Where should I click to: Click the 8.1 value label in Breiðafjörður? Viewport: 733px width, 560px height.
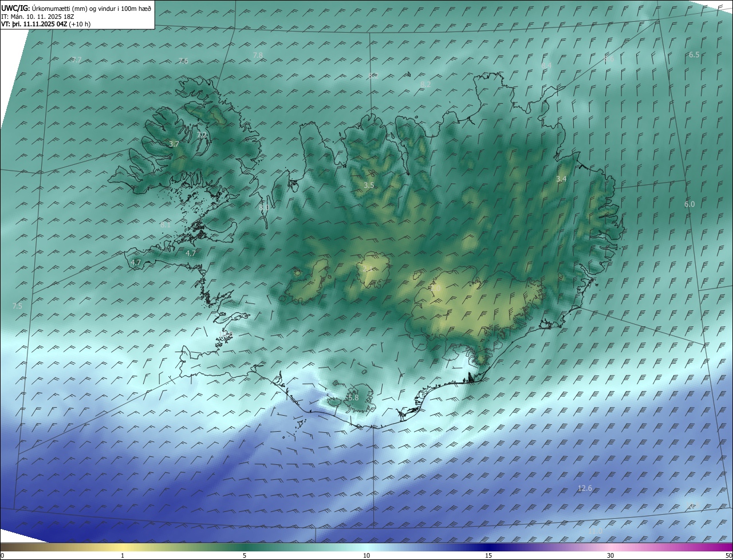(x=165, y=225)
